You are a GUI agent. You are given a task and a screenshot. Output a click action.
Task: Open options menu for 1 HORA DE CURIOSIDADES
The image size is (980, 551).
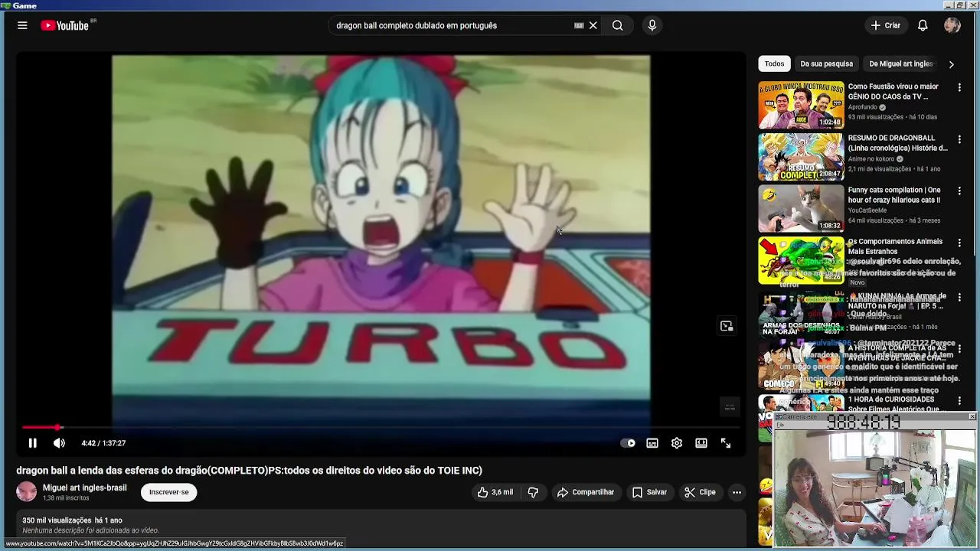coord(959,401)
